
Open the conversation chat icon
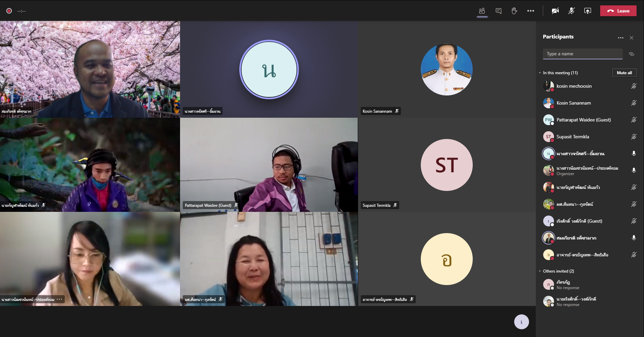click(498, 11)
